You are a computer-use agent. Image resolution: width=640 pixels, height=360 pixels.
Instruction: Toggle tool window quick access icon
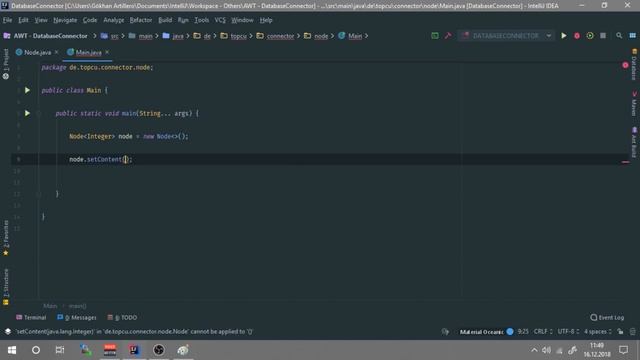pyautogui.click(x=8, y=331)
